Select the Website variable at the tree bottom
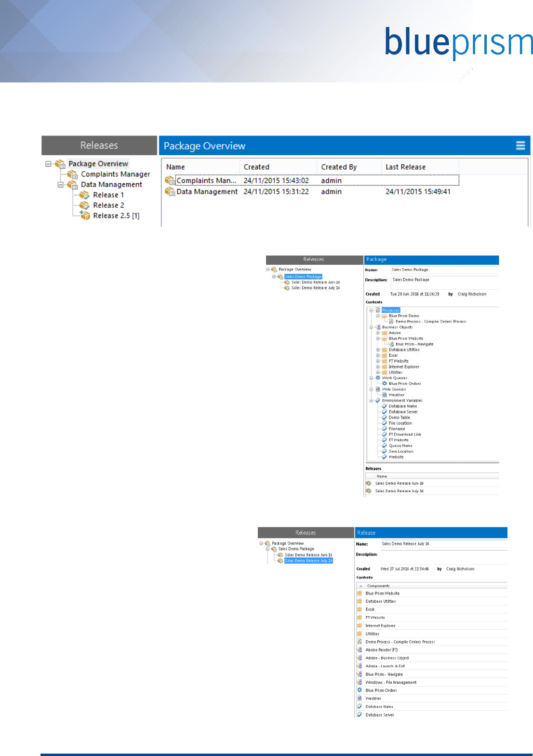 (396, 457)
